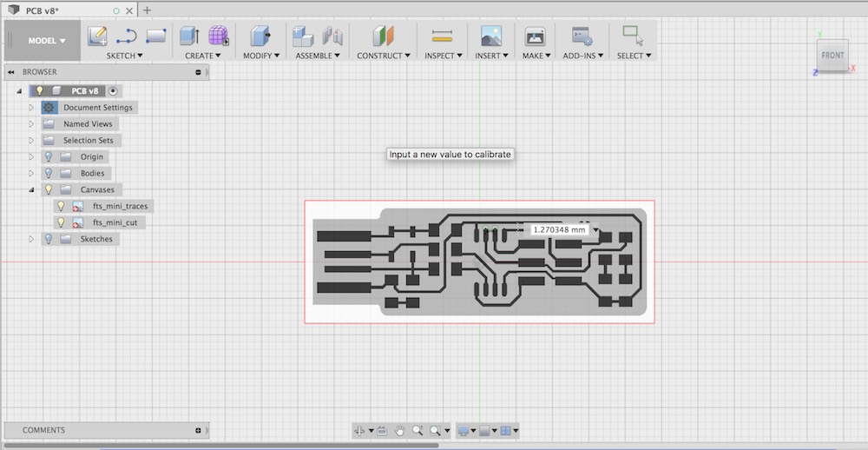Activate the PCB v8 component radio button

(113, 90)
